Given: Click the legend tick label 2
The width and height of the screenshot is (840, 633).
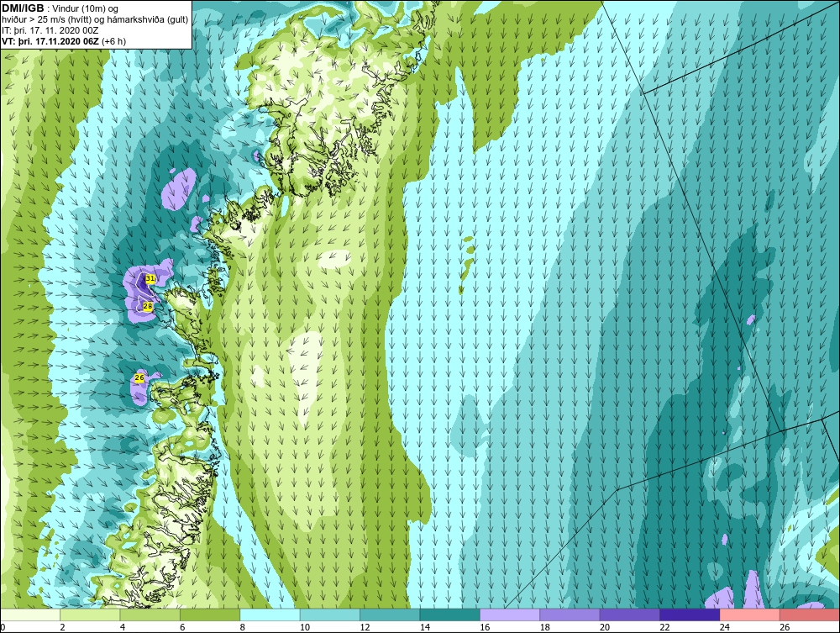Looking at the screenshot, I should (63, 627).
